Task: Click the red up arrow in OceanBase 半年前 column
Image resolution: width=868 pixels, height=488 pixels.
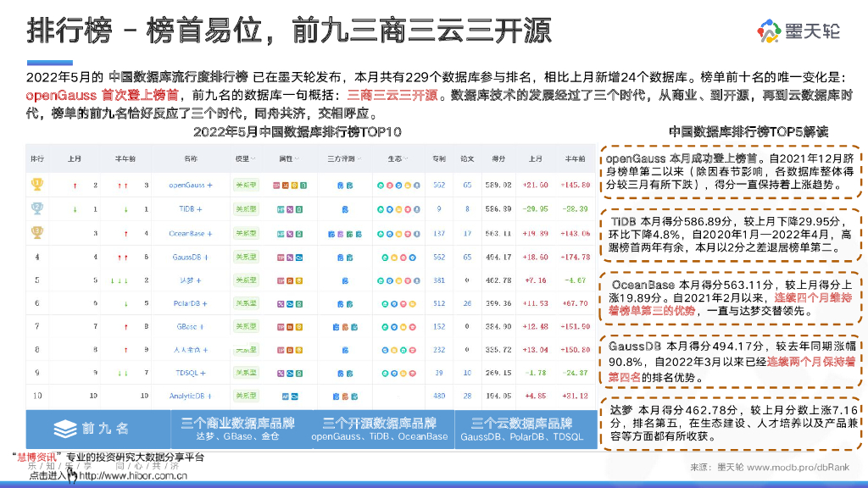Action: [x=125, y=234]
